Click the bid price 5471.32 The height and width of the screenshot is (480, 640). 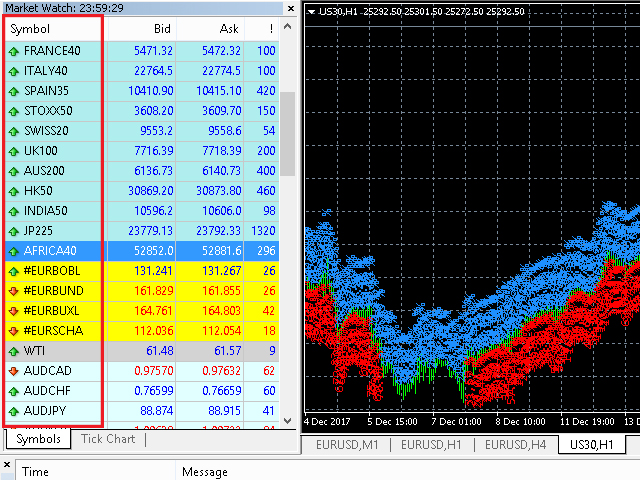coord(153,51)
